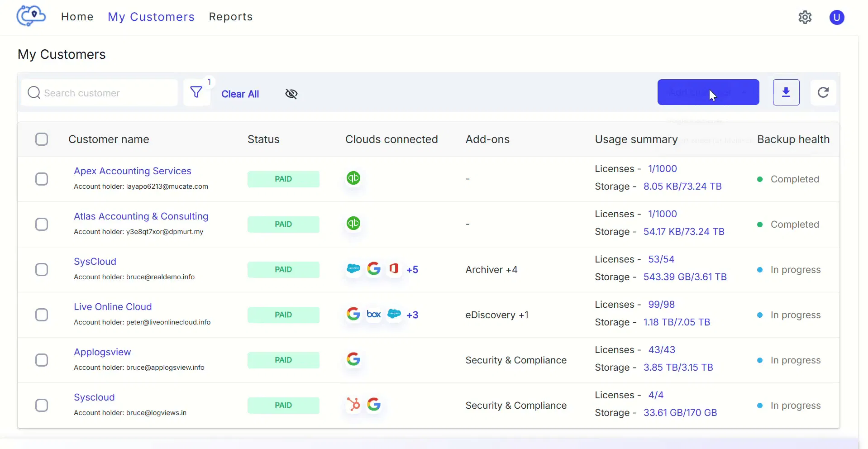Click the HubSpot icon in Syscloud row
The height and width of the screenshot is (449, 868).
coord(354,405)
